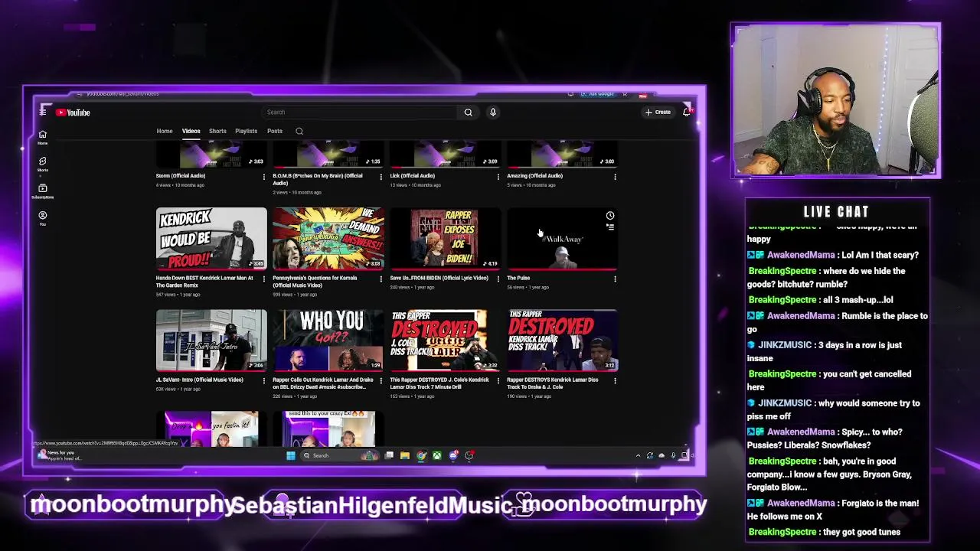Viewport: 980px width, 551px height.
Task: Open JL SaVant Intro music video thumbnail
Action: (x=211, y=341)
